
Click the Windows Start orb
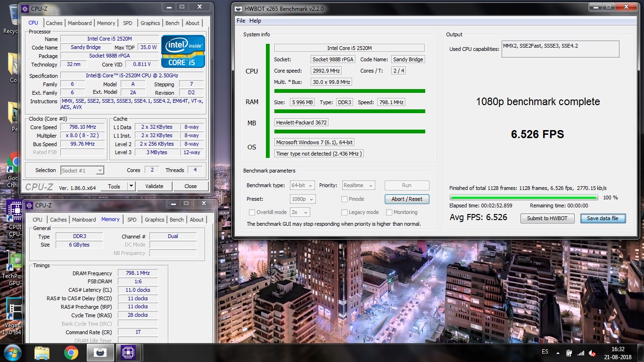pos(13,353)
